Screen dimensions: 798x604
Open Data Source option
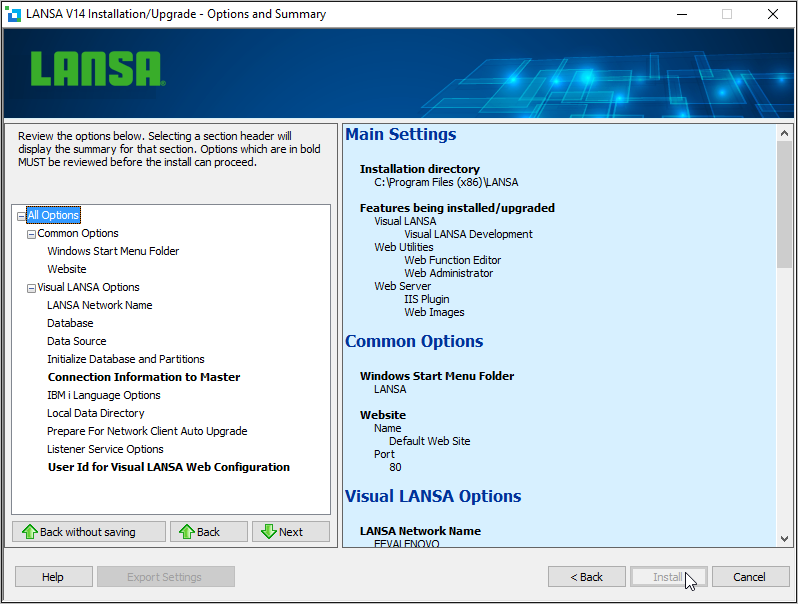(x=77, y=341)
